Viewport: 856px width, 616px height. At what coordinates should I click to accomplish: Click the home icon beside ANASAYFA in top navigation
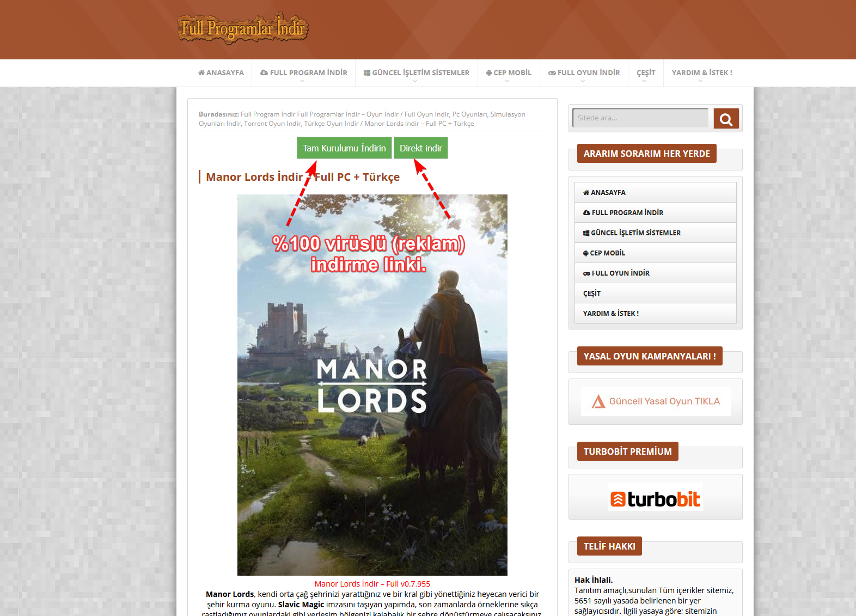(x=201, y=72)
